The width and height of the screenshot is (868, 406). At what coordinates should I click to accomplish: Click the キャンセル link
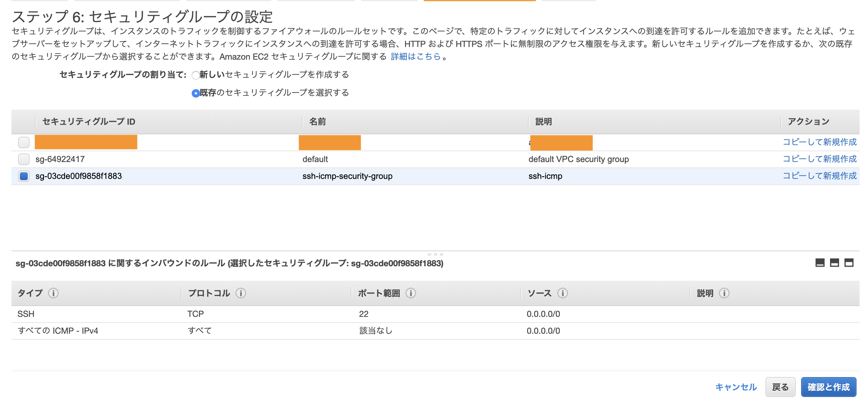point(737,387)
